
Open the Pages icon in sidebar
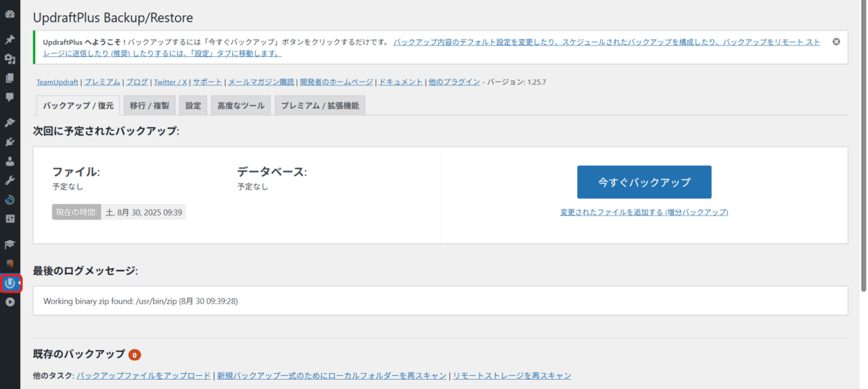coord(9,77)
